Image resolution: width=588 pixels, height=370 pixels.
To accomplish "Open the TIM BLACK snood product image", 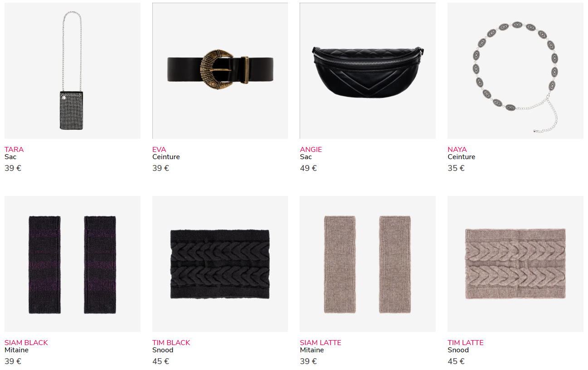I will (x=220, y=264).
